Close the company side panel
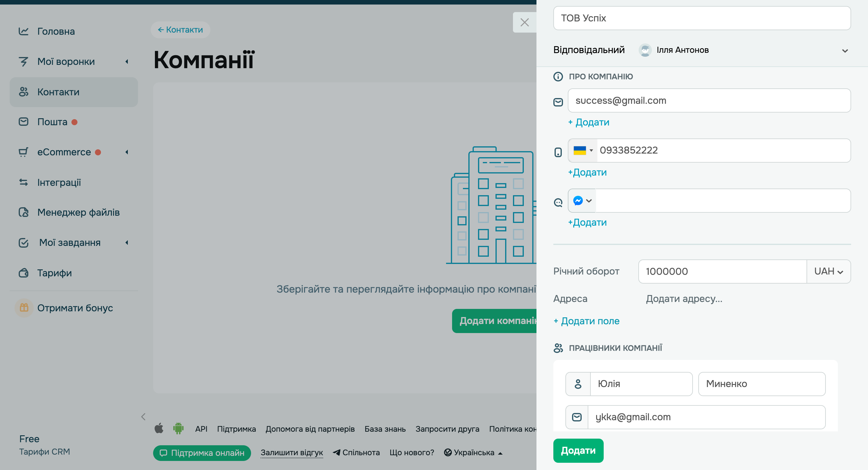868x470 pixels. (x=524, y=22)
